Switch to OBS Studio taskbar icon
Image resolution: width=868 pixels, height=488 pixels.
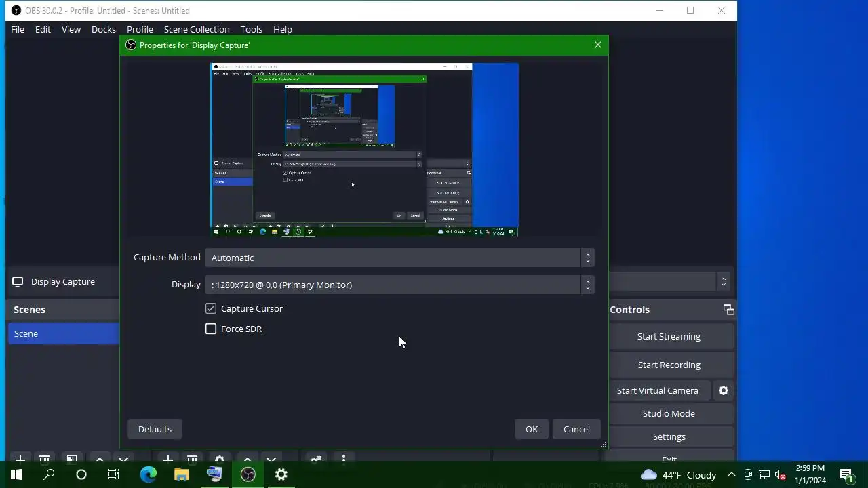point(248,474)
